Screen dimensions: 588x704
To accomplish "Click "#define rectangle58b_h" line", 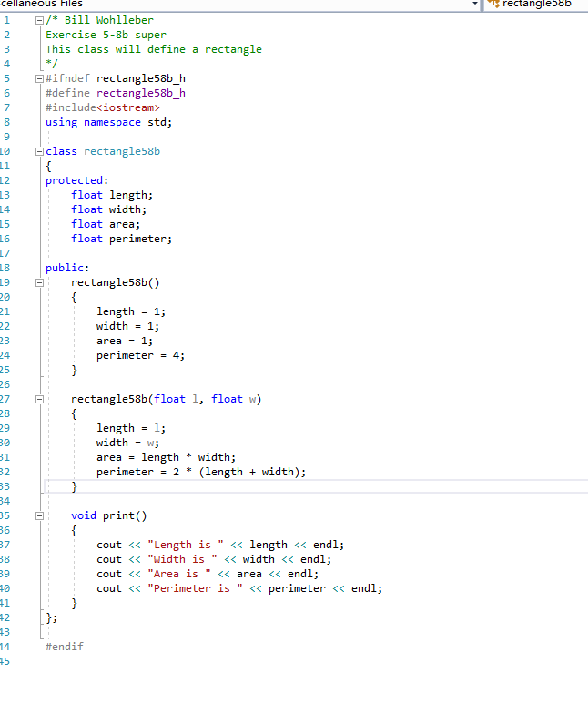I will [116, 93].
